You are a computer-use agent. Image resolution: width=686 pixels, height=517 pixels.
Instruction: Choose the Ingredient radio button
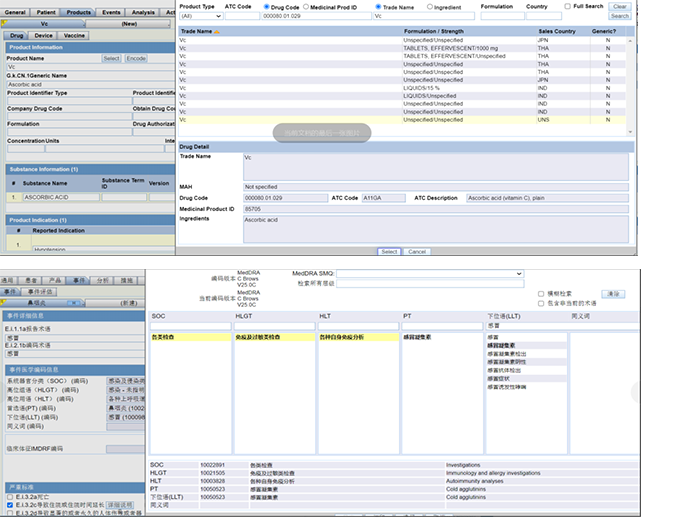(x=429, y=6)
